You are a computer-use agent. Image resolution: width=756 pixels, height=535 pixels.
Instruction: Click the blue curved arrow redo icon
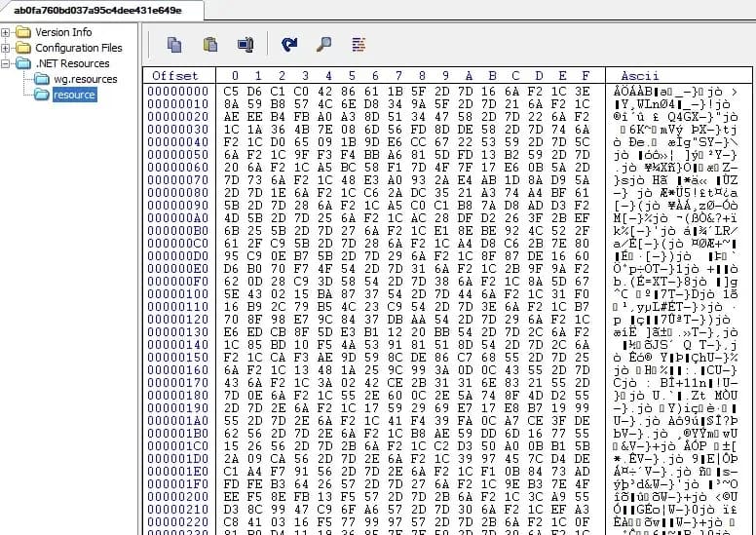289,45
